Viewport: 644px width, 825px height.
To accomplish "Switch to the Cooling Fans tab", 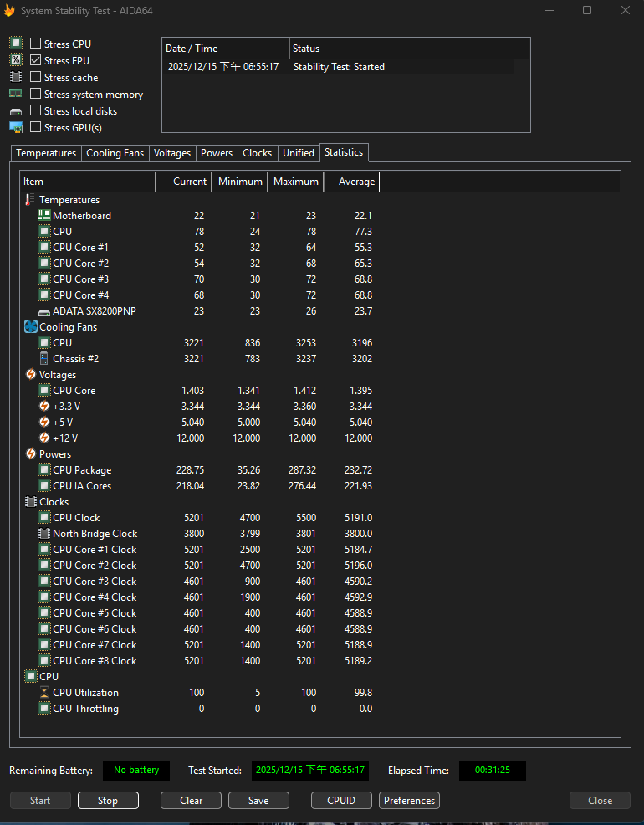I will (115, 153).
